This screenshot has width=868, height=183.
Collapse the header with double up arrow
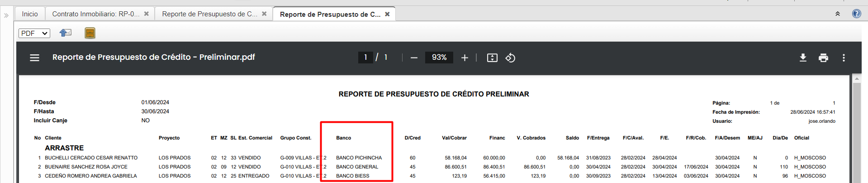coord(837,14)
